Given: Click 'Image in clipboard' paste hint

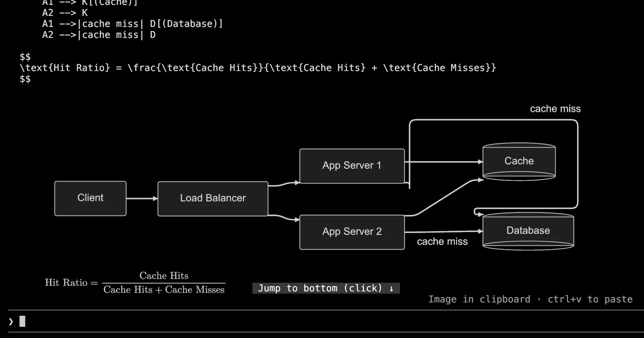Looking at the screenshot, I should [x=530, y=299].
